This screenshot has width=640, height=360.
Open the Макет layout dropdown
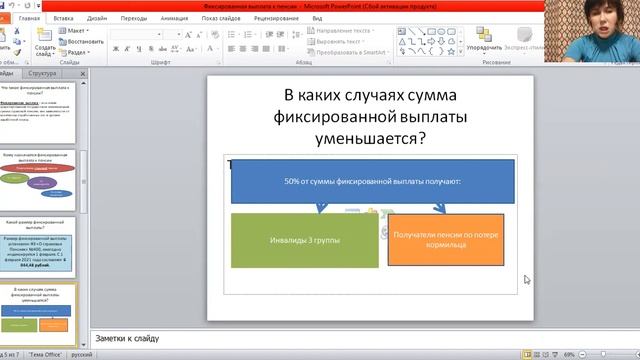coord(74,31)
